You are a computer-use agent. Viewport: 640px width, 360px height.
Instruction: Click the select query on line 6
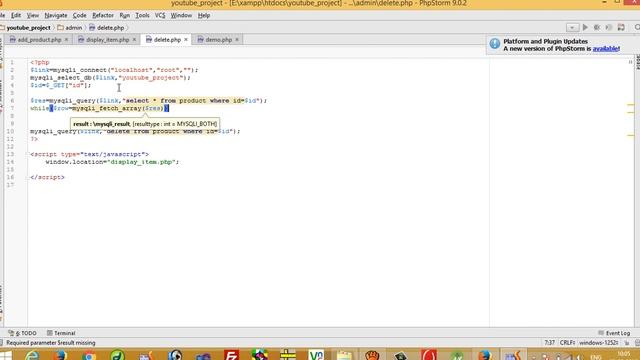[191, 101]
